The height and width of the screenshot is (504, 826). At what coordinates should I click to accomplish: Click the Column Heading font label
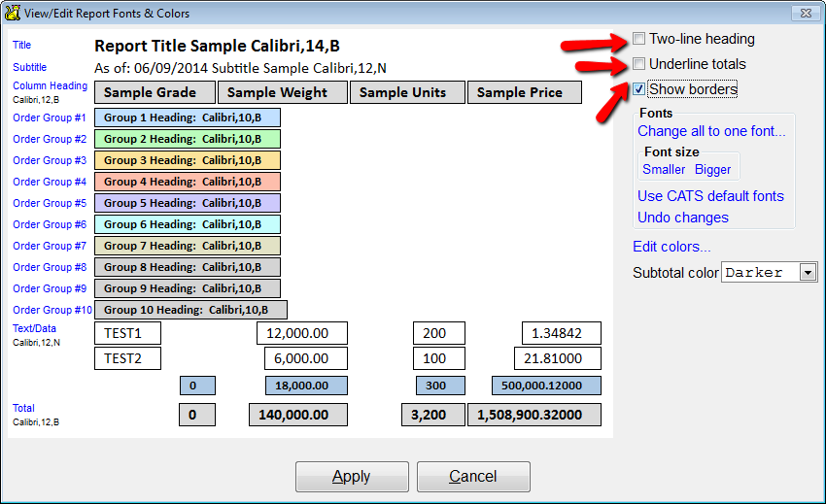50,85
